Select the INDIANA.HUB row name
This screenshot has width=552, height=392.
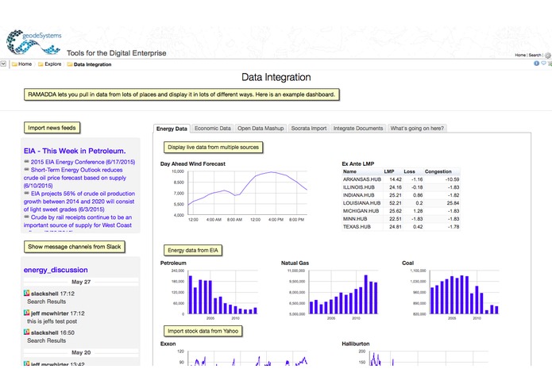358,195
